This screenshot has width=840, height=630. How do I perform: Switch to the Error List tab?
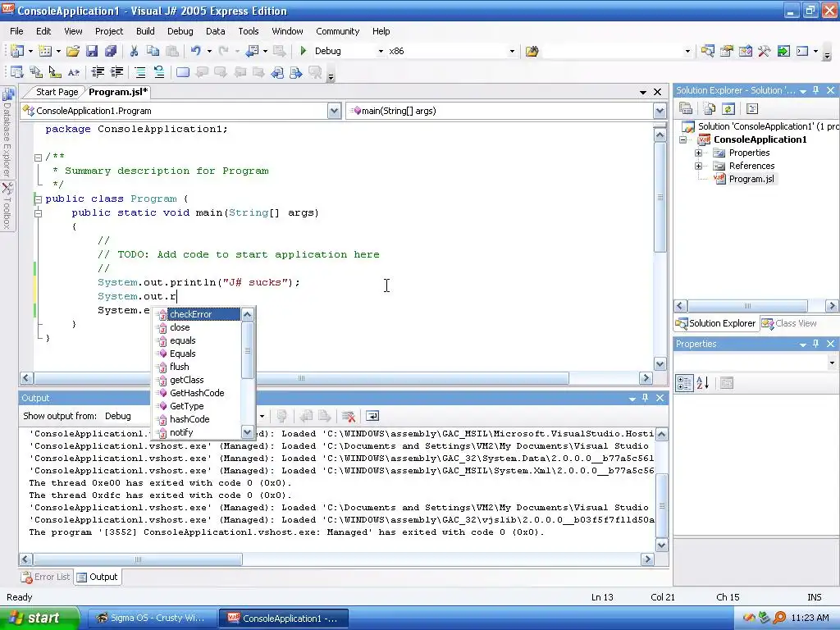[x=47, y=577]
